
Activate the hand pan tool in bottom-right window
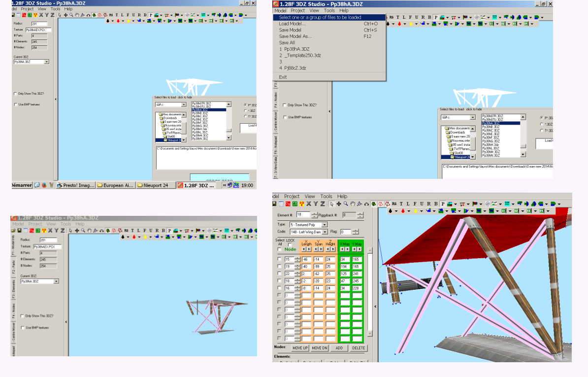[x=353, y=204]
